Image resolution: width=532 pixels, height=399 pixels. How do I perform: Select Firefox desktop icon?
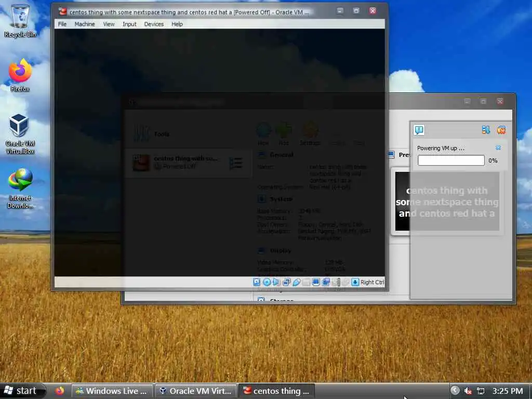point(20,75)
